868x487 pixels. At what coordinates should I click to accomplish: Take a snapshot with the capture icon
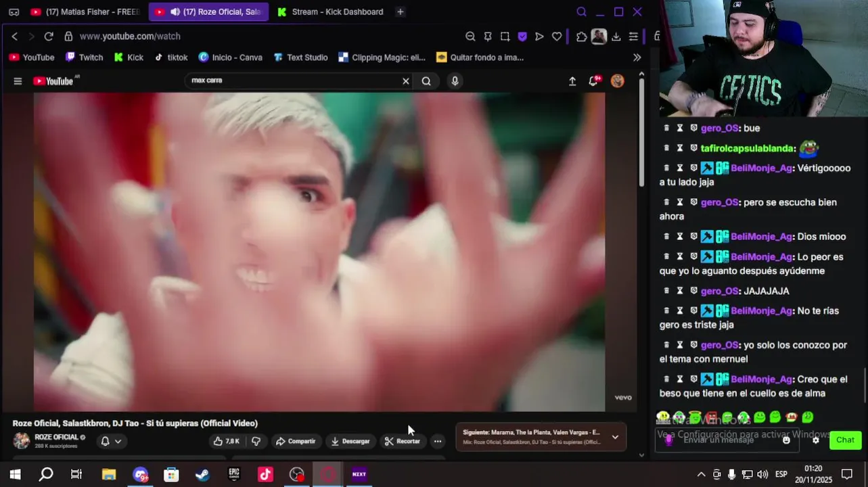505,37
